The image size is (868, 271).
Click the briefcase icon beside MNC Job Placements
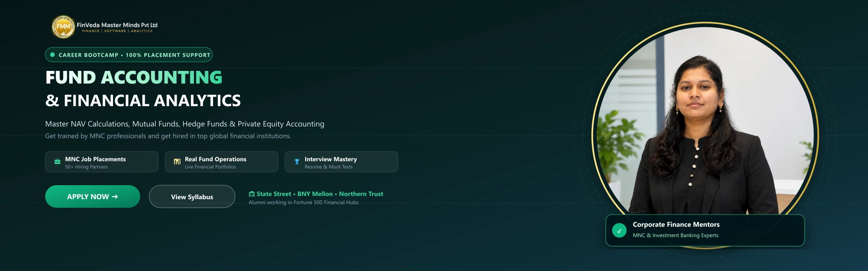57,162
